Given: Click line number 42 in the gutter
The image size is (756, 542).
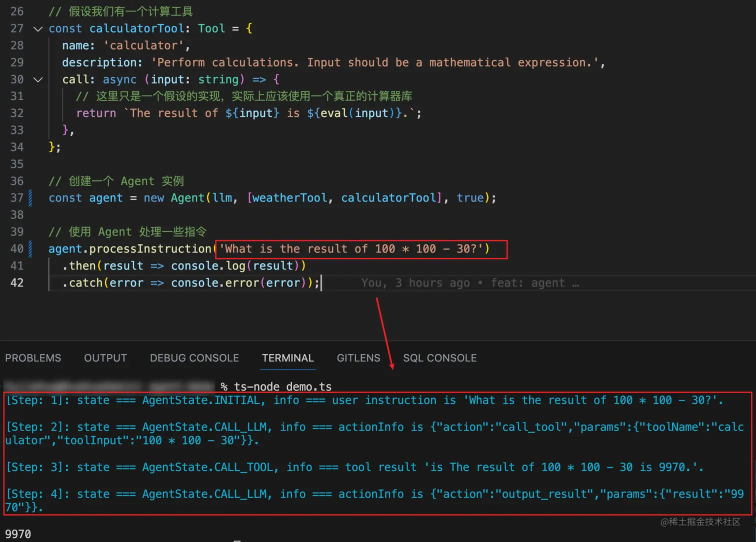Looking at the screenshot, I should click(x=17, y=282).
